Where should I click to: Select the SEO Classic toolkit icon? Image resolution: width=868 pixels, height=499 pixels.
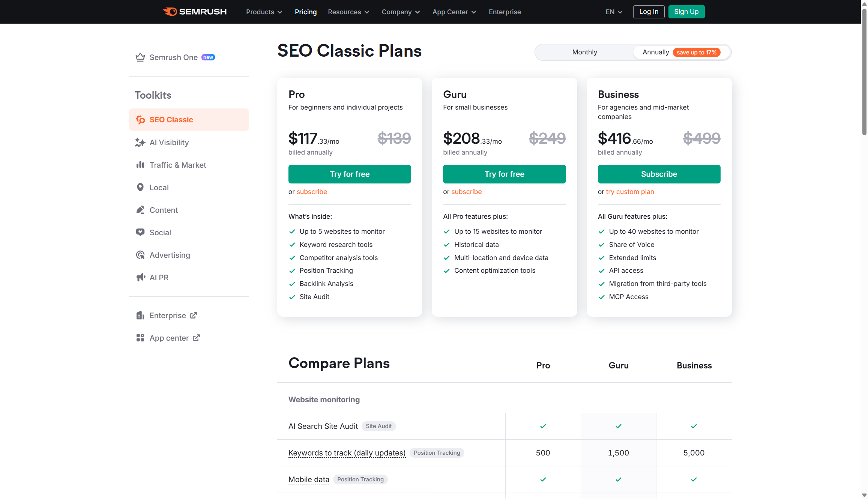141,119
